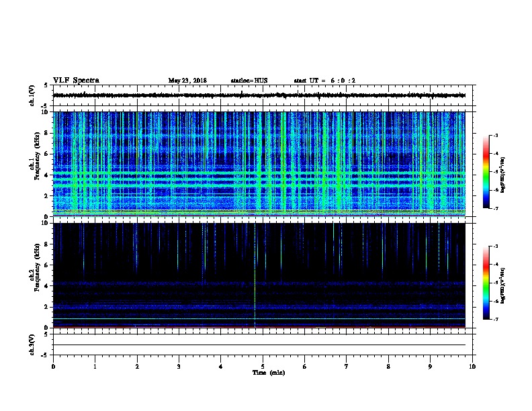Click the date text 'May 23, 2018'
The image size is (532, 411).
tap(187, 81)
